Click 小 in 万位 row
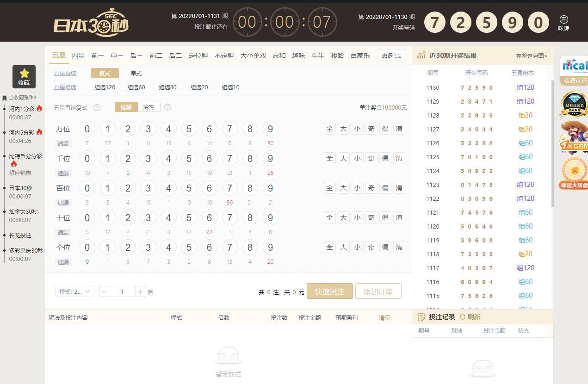Image resolution: width=588 pixels, height=384 pixels. tap(357, 129)
